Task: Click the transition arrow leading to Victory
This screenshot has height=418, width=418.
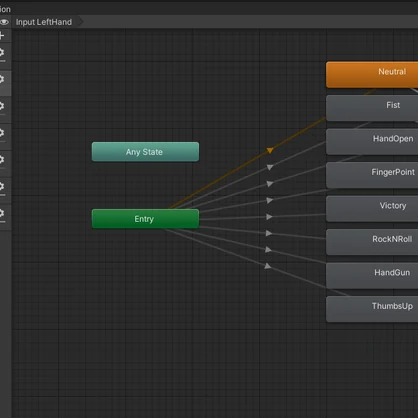Action: click(x=269, y=217)
